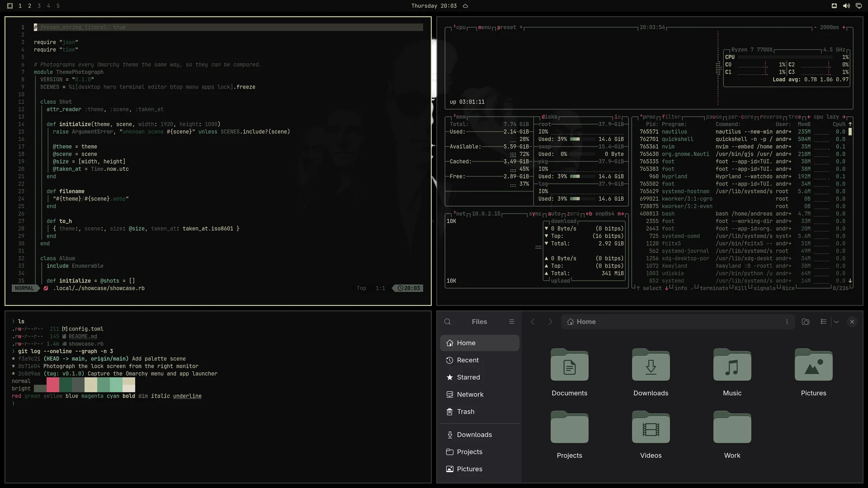Image resolution: width=868 pixels, height=488 pixels.
Task: Toggle btop net sync option
Action: click(x=535, y=214)
